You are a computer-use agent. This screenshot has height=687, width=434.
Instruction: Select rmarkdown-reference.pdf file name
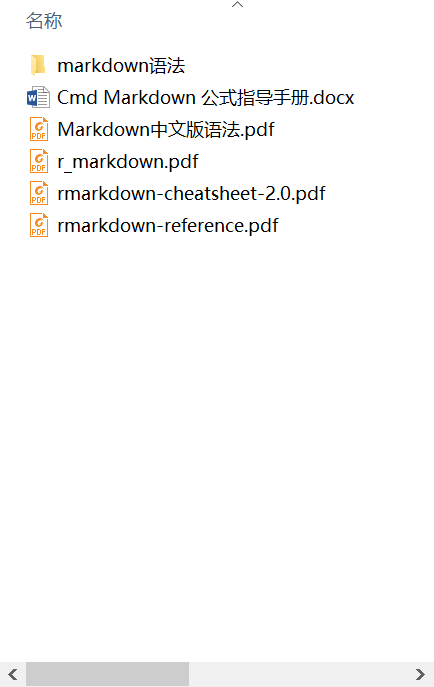pos(168,226)
